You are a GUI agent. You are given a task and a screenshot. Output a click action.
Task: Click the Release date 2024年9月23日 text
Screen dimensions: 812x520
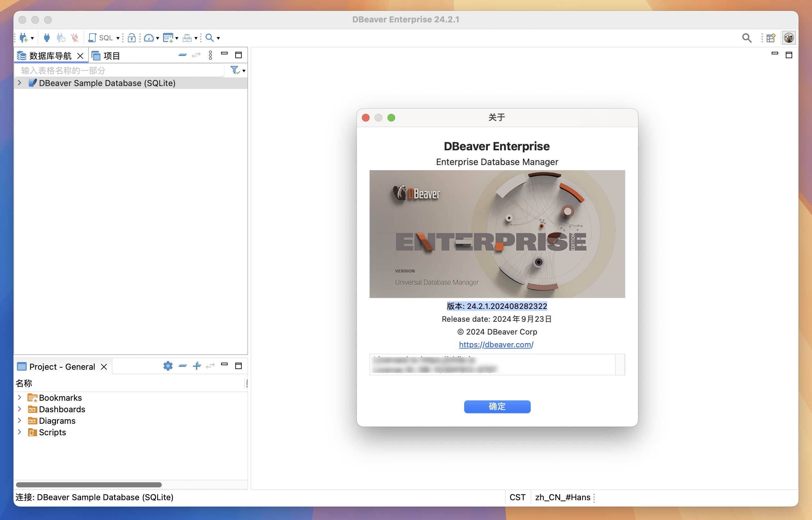(497, 319)
